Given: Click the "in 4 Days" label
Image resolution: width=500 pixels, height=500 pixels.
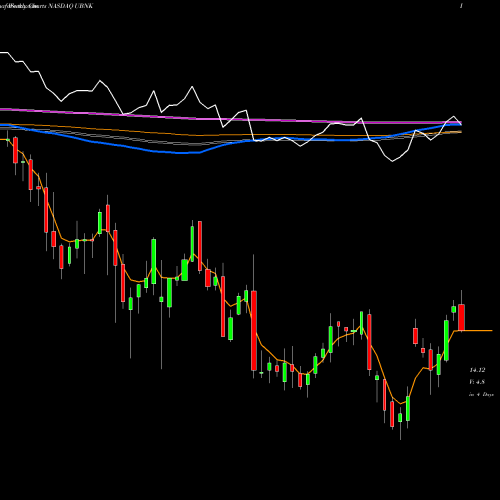Looking at the screenshot, I should tap(481, 394).
